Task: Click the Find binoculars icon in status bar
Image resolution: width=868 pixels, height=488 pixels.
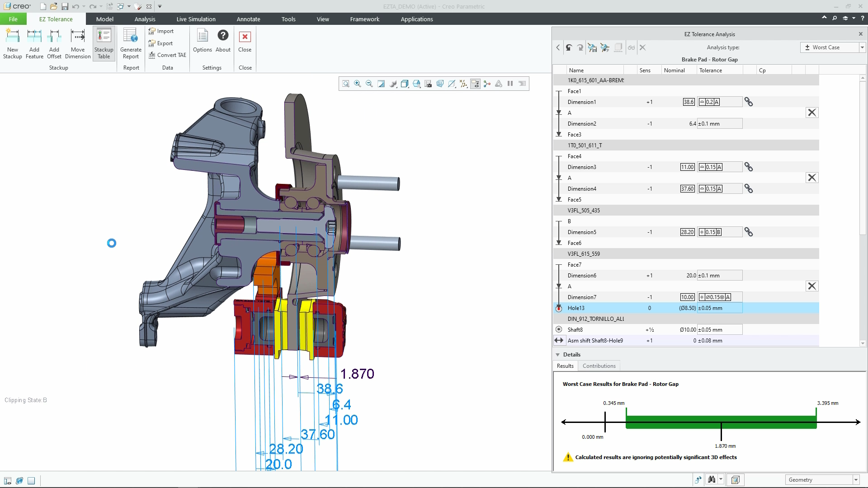Action: coord(712,480)
